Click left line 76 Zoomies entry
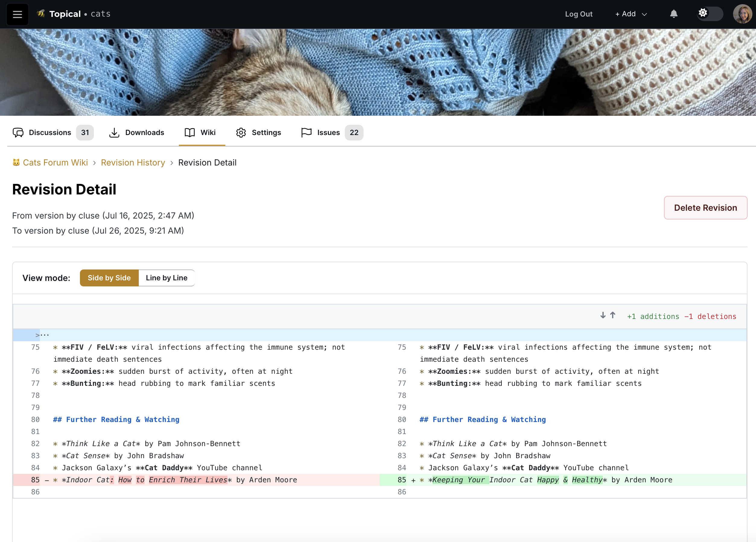This screenshot has height=542, width=756. point(173,371)
